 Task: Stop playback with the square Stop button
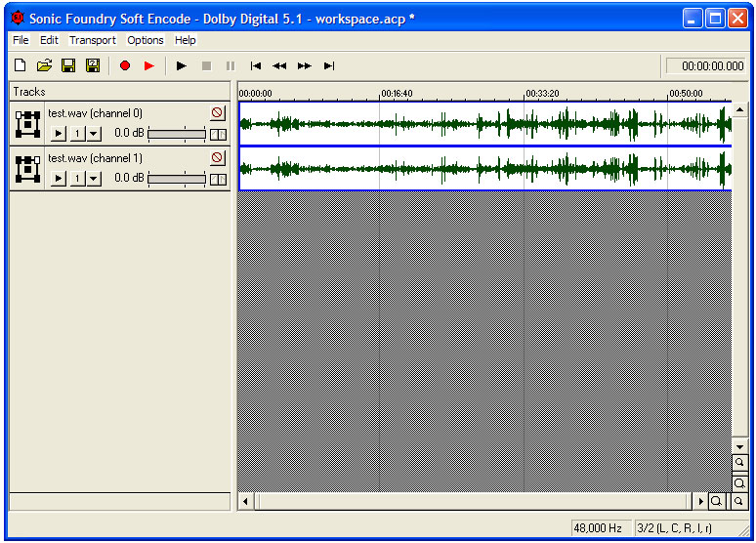pyautogui.click(x=206, y=65)
